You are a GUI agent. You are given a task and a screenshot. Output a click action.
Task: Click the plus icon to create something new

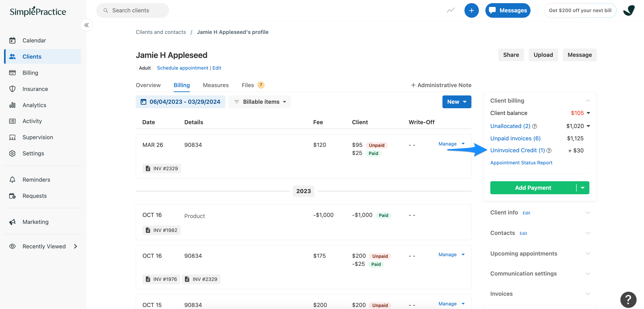click(471, 10)
